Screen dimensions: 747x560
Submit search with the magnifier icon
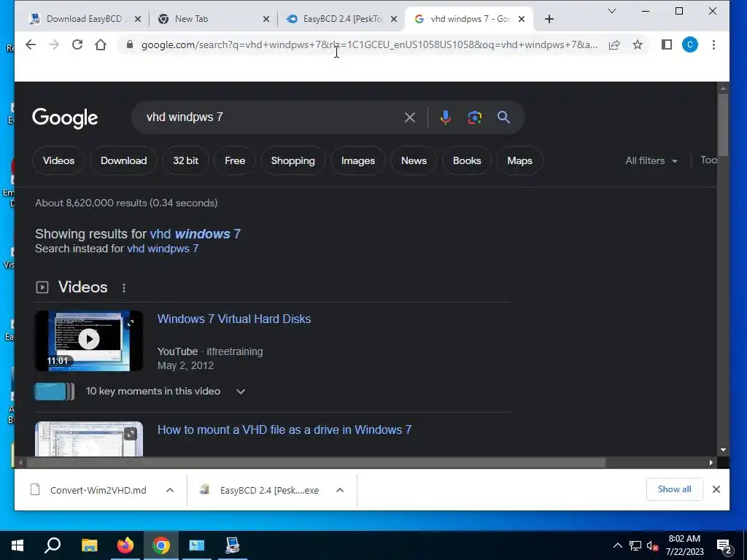[503, 117]
